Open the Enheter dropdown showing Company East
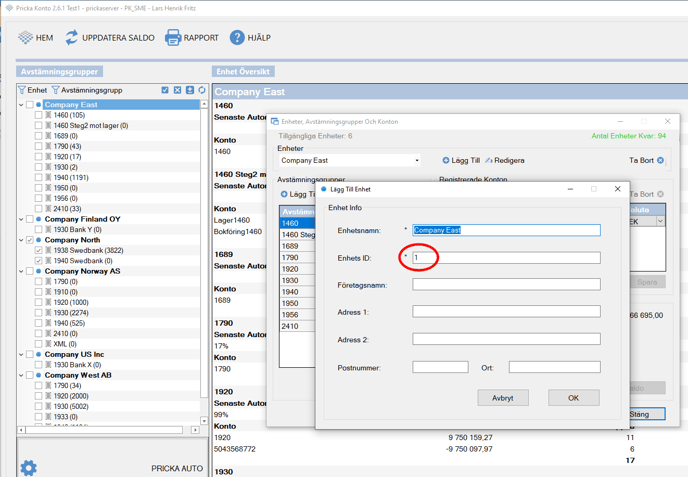The image size is (688, 477). coord(350,161)
